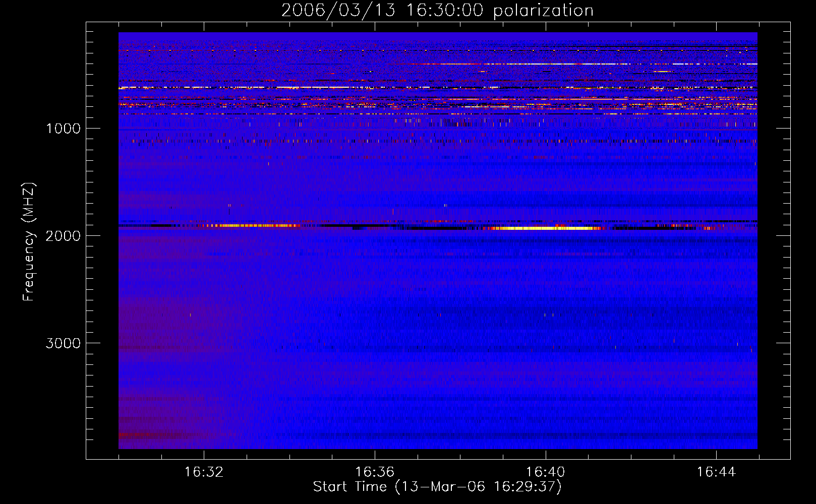
Task: Click the 3000 frequency tick label
Action: pyautogui.click(x=63, y=343)
